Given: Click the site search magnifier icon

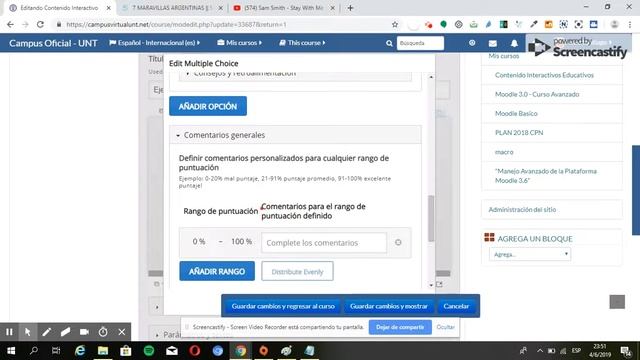Looking at the screenshot, I should click(x=389, y=43).
